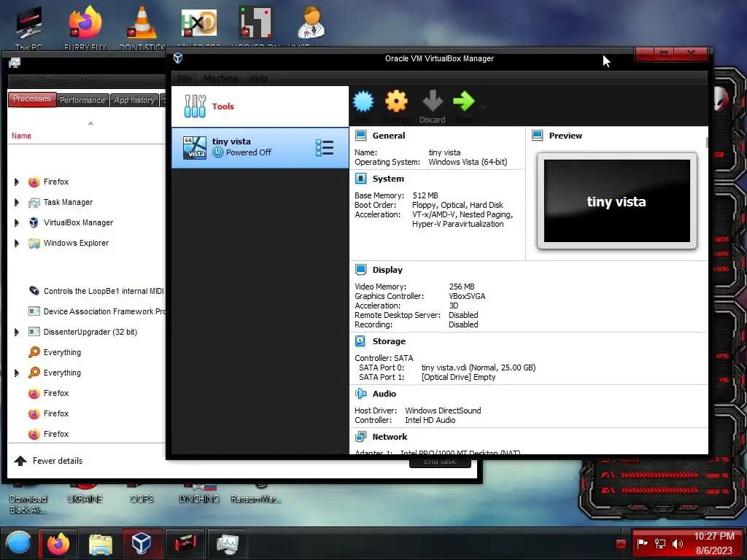Screen dimensions: 747x560
Task: Click the General section monitor icon
Action: (360, 136)
